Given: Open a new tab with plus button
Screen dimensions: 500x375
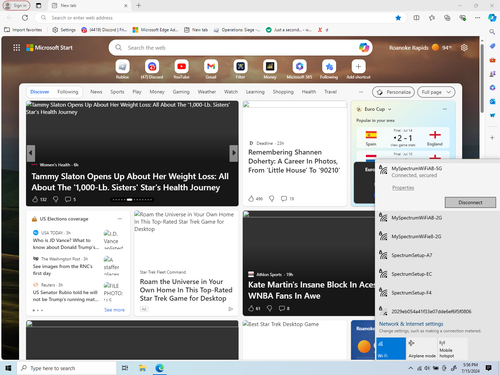Looking at the screenshot, I should 139,5.
